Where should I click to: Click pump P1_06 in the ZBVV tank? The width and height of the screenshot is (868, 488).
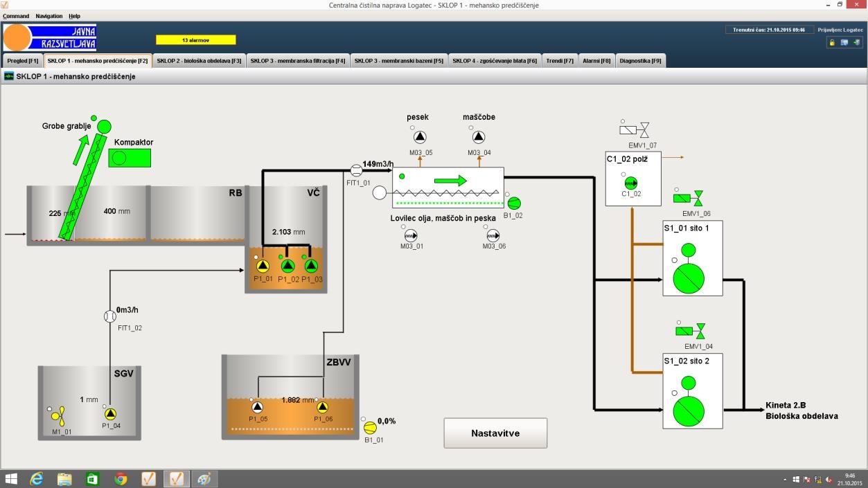pyautogui.click(x=322, y=407)
